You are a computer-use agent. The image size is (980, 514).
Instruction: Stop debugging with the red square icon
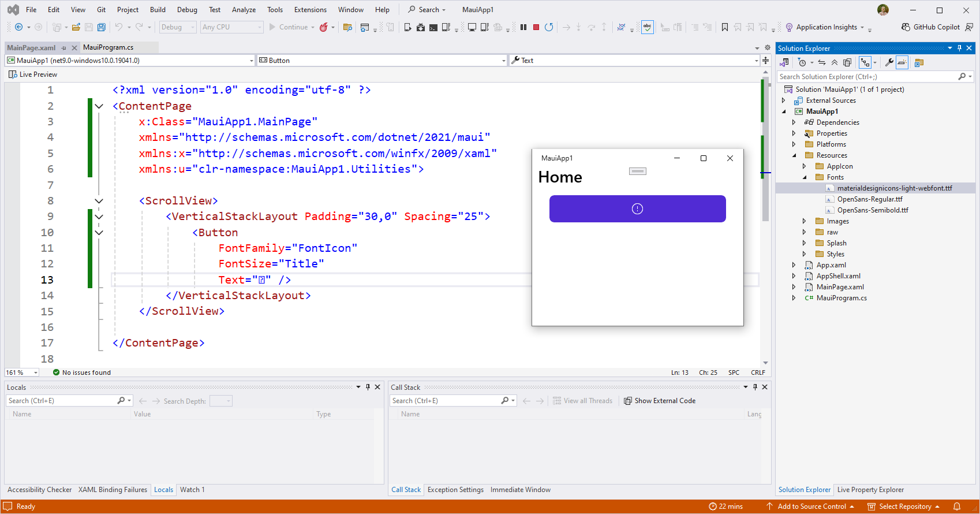tap(536, 27)
